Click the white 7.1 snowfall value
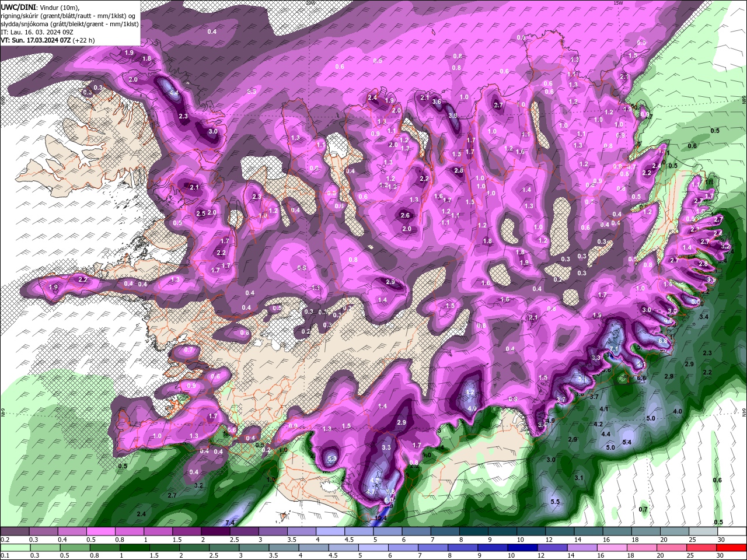Image resolution: width=747 pixels, height=560 pixels. 614,349
